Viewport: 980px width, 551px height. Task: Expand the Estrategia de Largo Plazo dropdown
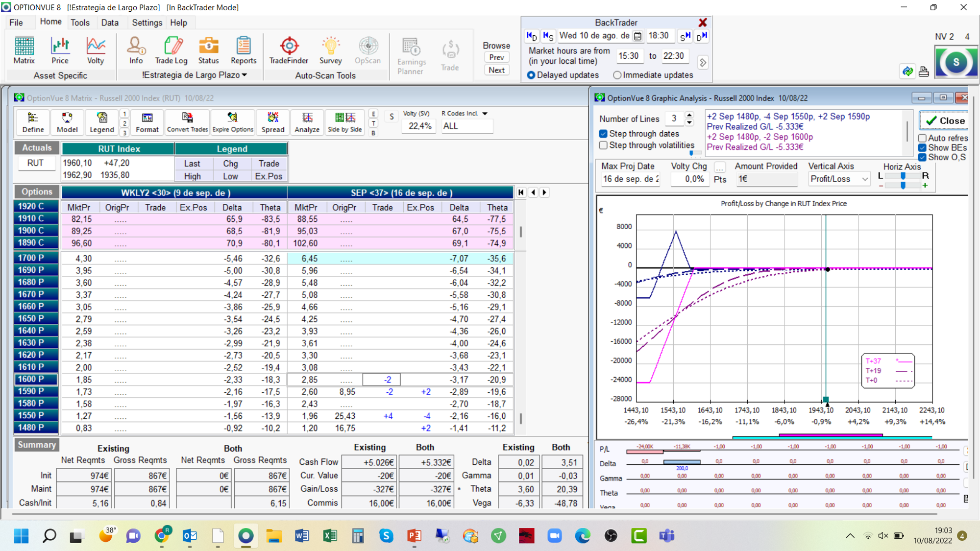pos(244,75)
